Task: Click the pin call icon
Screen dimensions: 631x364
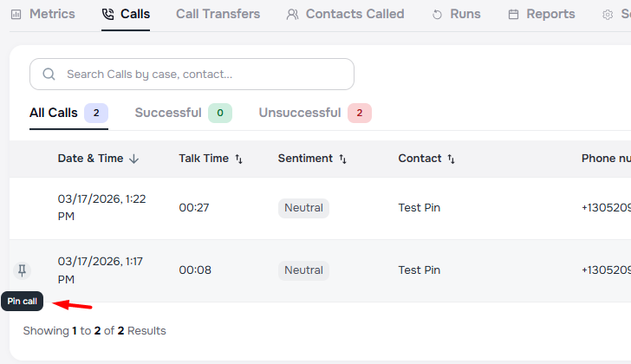Action: pos(23,270)
